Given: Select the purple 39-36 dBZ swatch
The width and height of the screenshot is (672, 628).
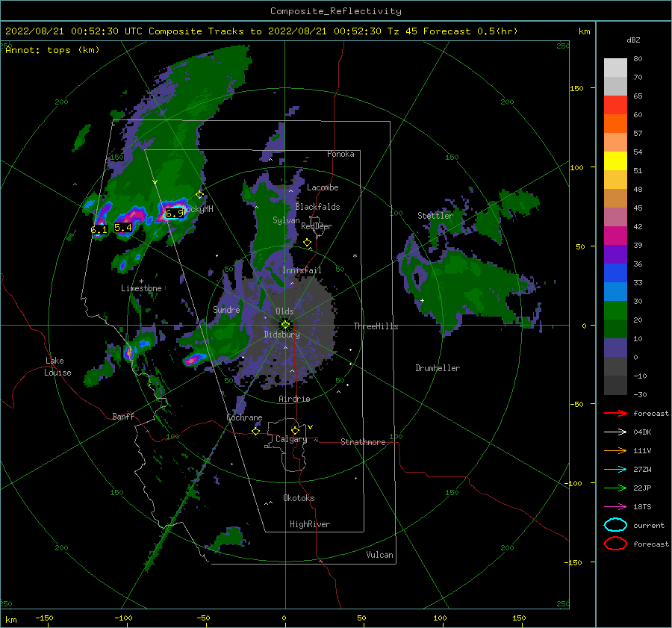Looking at the screenshot, I should [x=615, y=254].
